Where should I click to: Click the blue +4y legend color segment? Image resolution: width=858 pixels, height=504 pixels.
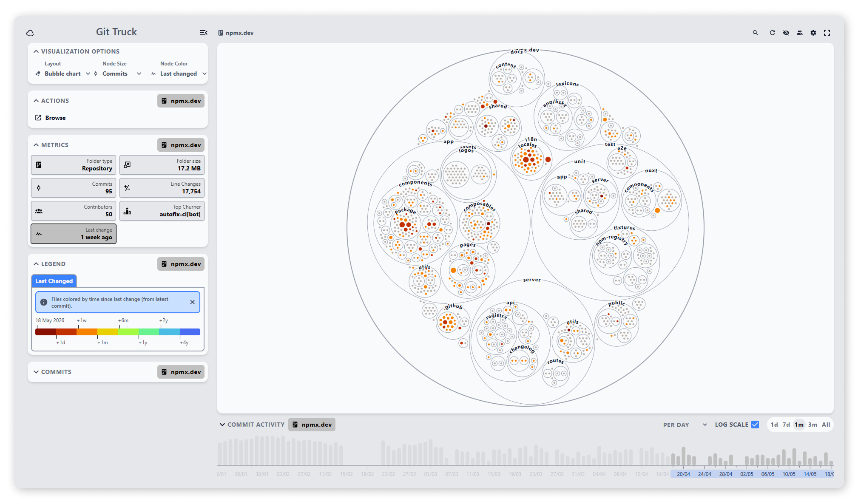(x=190, y=332)
